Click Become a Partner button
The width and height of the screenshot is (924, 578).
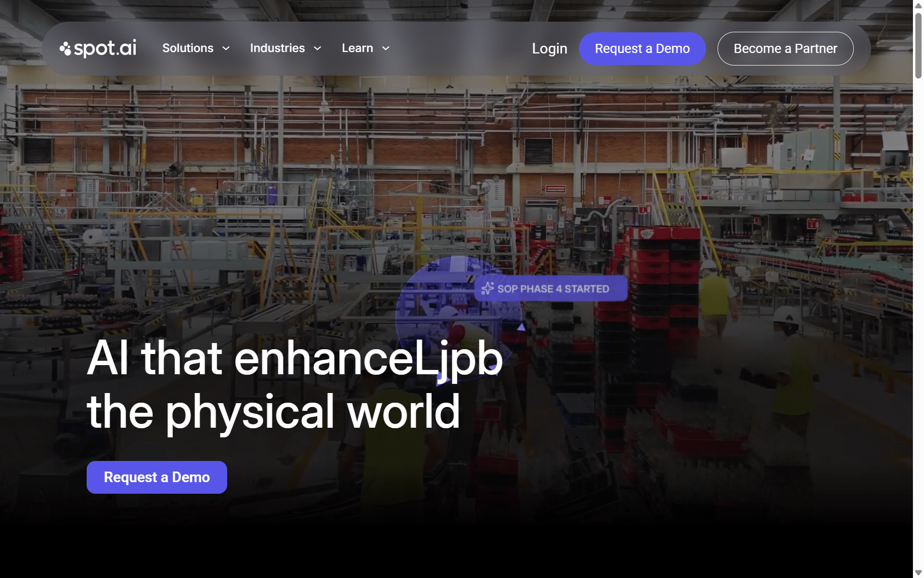coord(785,49)
